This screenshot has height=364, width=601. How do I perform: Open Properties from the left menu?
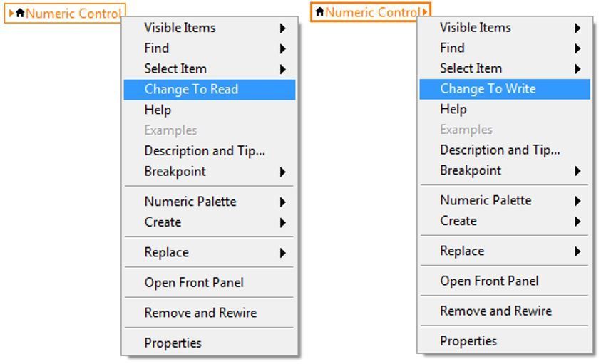point(210,343)
